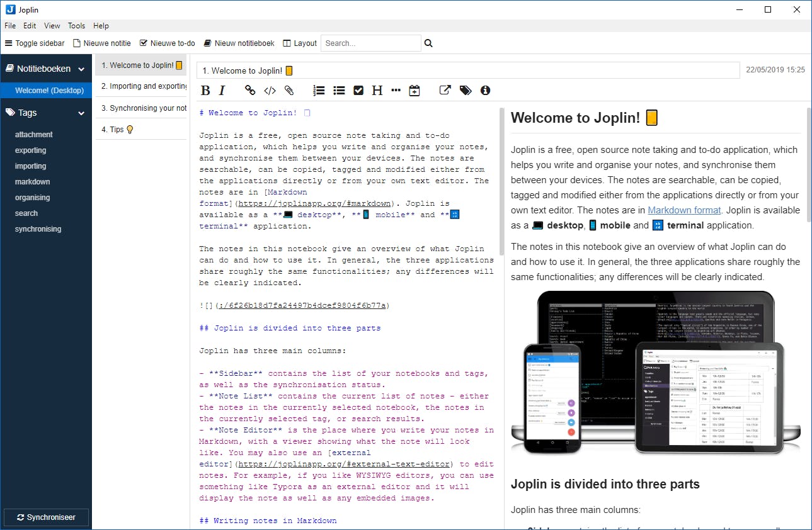Toggle the sidebar from the toolbar
This screenshot has width=812, height=530.
tap(35, 43)
